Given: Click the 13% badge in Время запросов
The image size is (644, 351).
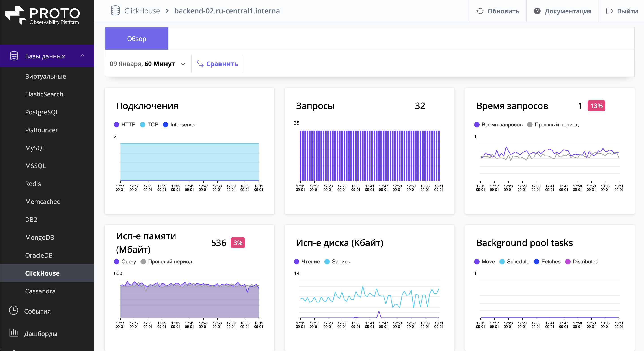Looking at the screenshot, I should point(596,106).
